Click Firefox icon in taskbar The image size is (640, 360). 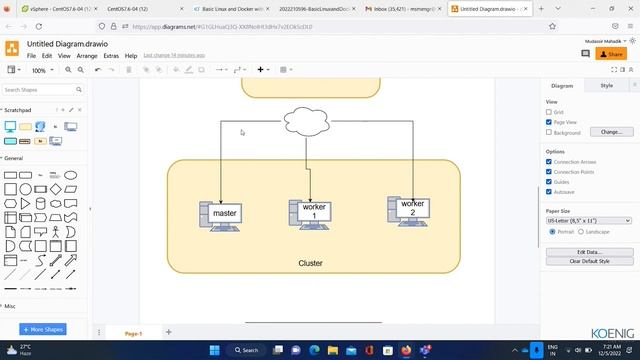coord(406,350)
